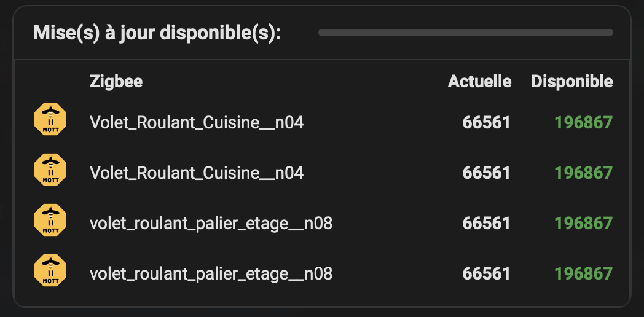Click available version 196867 in the last row
This screenshot has width=644, height=317.
583,273
